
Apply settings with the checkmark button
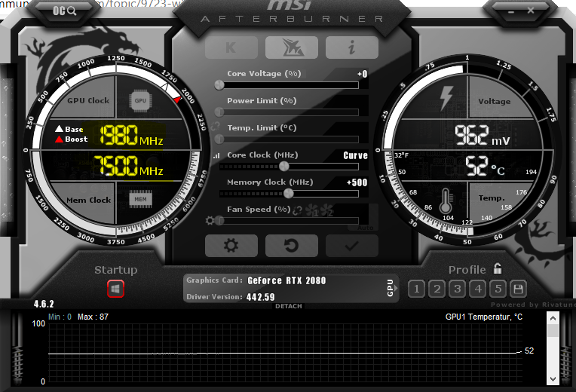click(352, 246)
